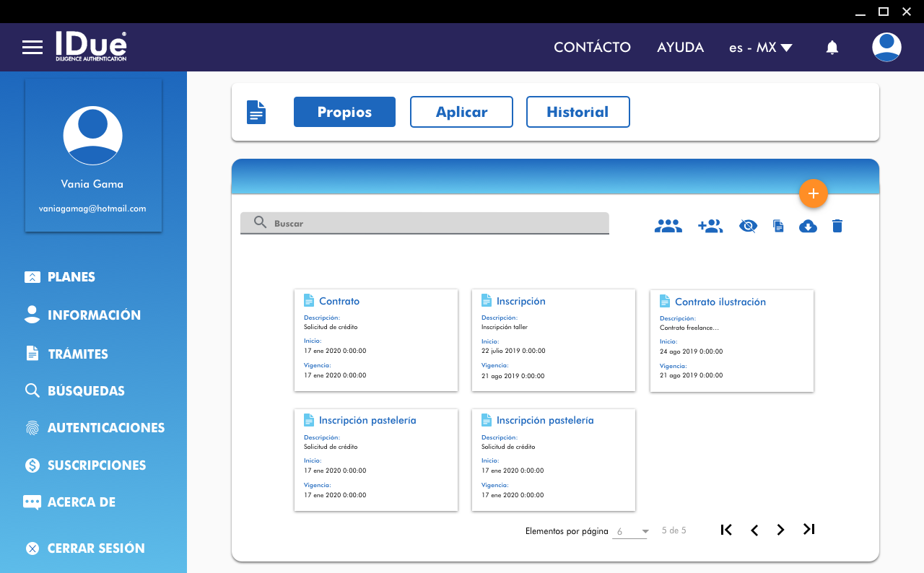Click the orange add document button
This screenshot has width=924, height=573.
814,193
